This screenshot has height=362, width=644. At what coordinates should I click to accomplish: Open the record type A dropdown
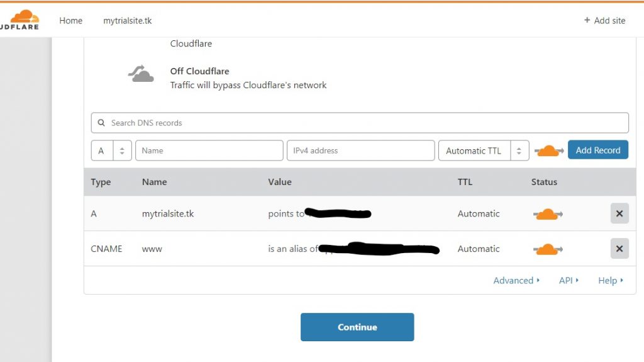[111, 150]
